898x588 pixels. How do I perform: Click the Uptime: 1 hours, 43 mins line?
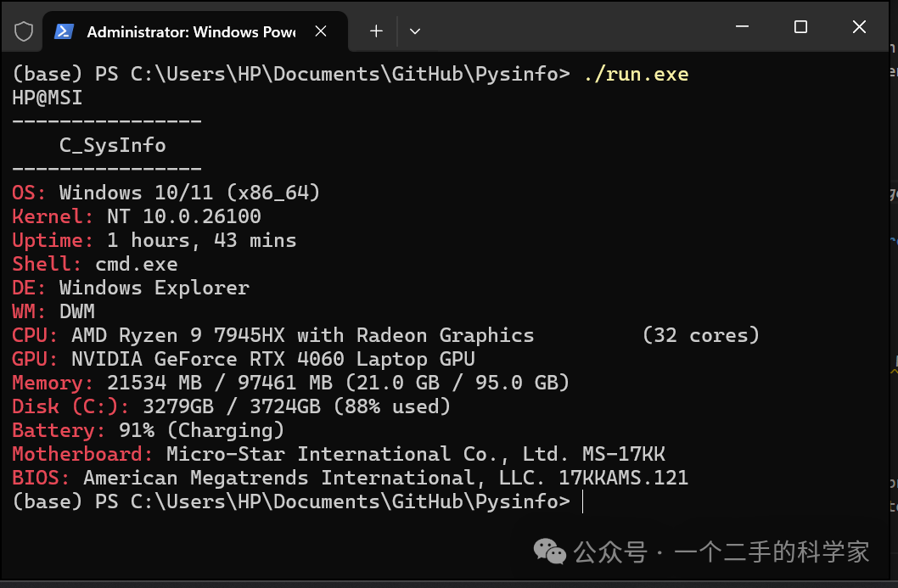(x=154, y=240)
